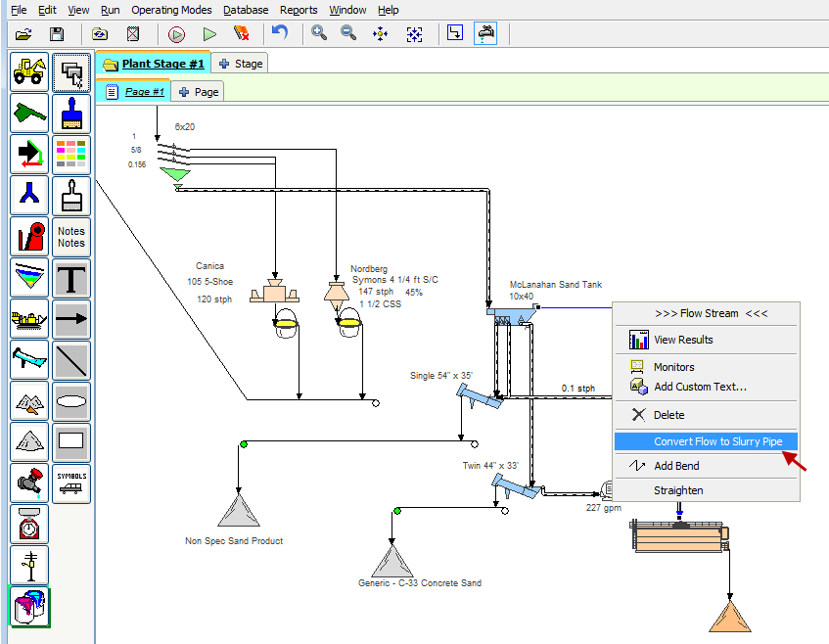Pick the water valve faucet icon
The image size is (829, 644).
point(29,483)
